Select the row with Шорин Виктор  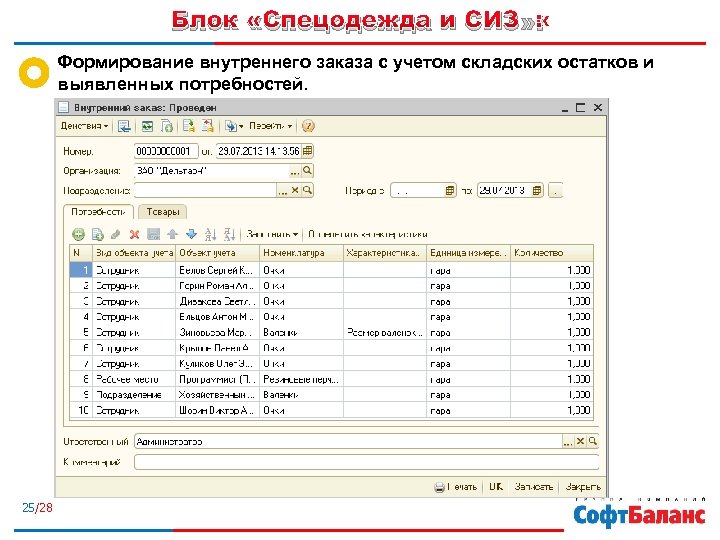(x=331, y=411)
